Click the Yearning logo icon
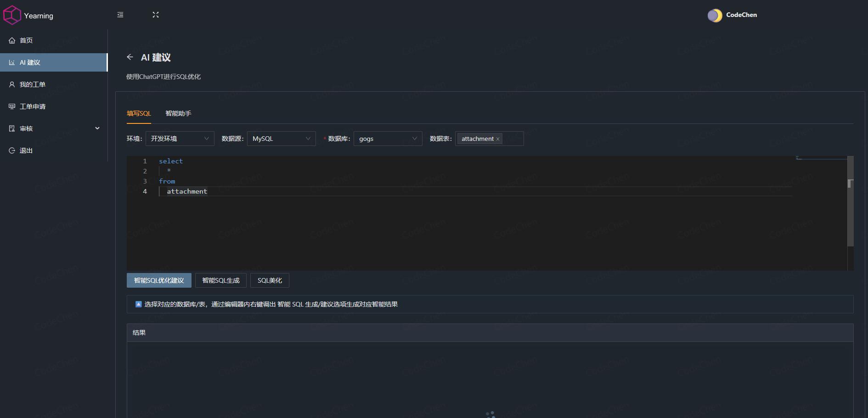 click(12, 15)
